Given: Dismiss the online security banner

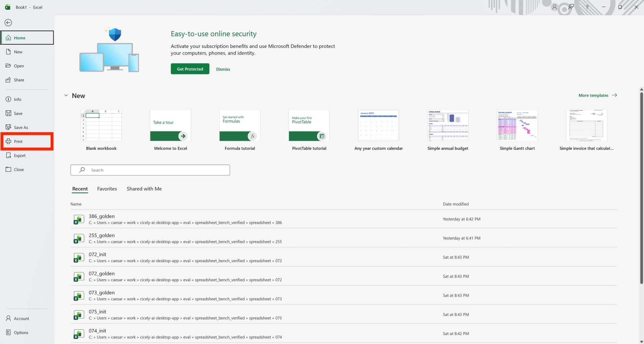Looking at the screenshot, I should 223,69.
